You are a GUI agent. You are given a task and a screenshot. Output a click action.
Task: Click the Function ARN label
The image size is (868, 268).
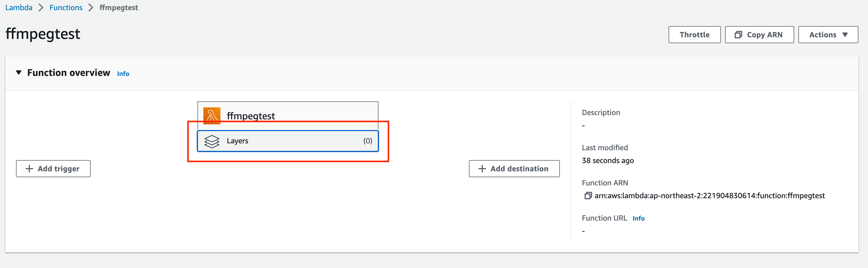[605, 183]
